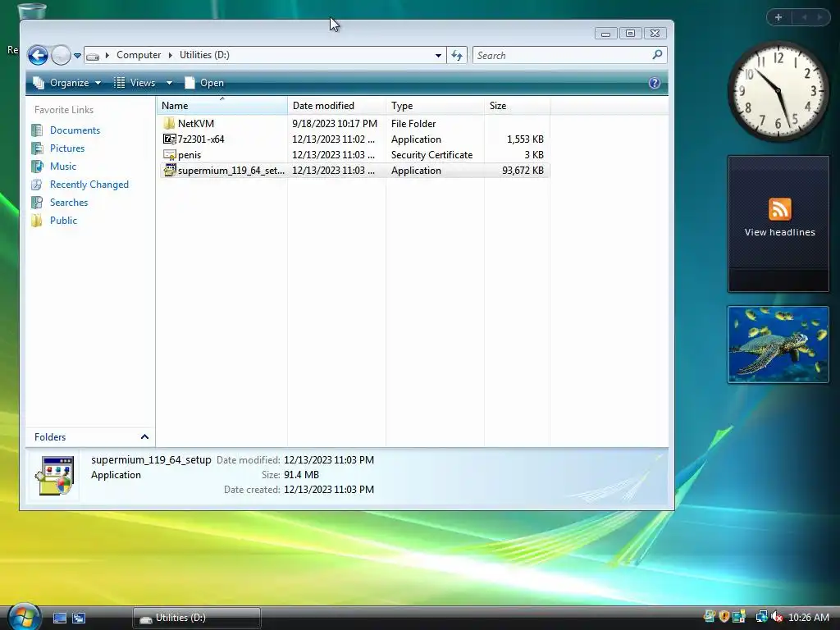Viewport: 840px width, 630px height.
Task: Click the Views toolbar button
Action: click(135, 83)
